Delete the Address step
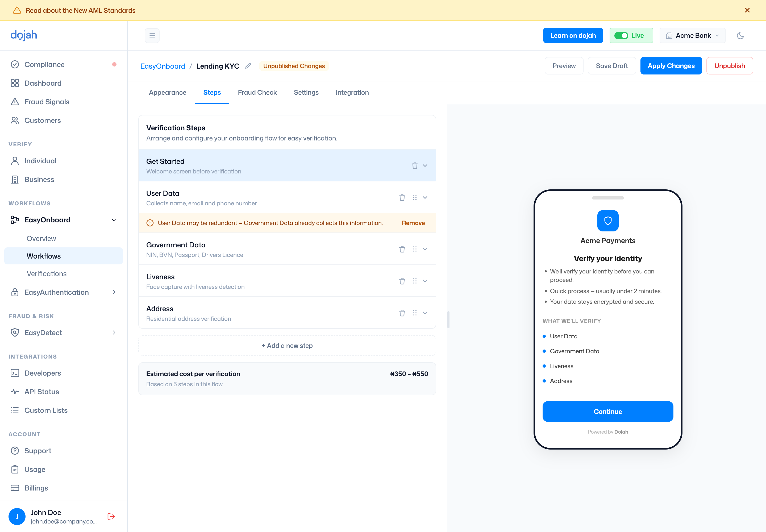766x532 pixels. [402, 313]
